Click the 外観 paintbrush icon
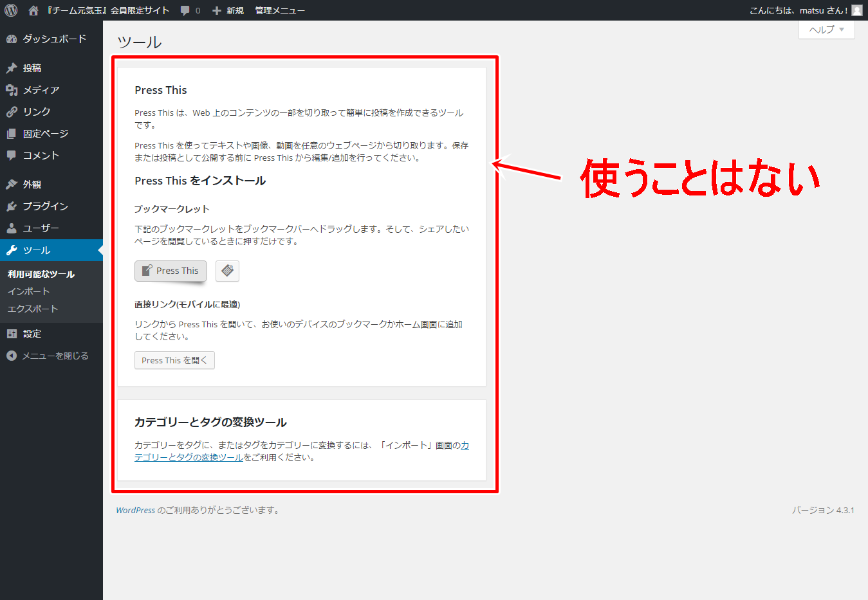Viewport: 868px width, 600px height. click(x=12, y=185)
